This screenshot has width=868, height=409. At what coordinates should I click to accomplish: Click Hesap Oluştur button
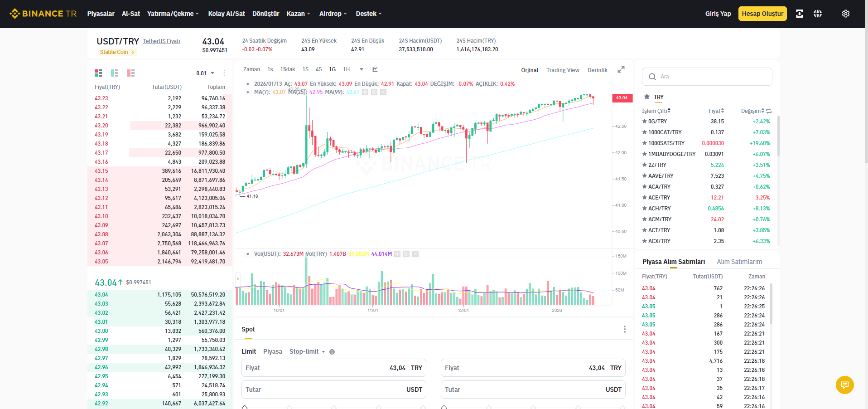click(762, 14)
